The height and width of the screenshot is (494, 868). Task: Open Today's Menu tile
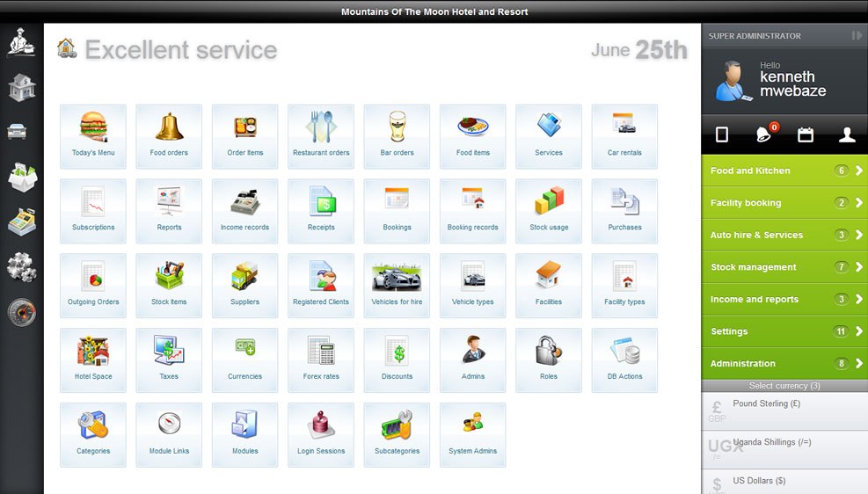point(93,136)
